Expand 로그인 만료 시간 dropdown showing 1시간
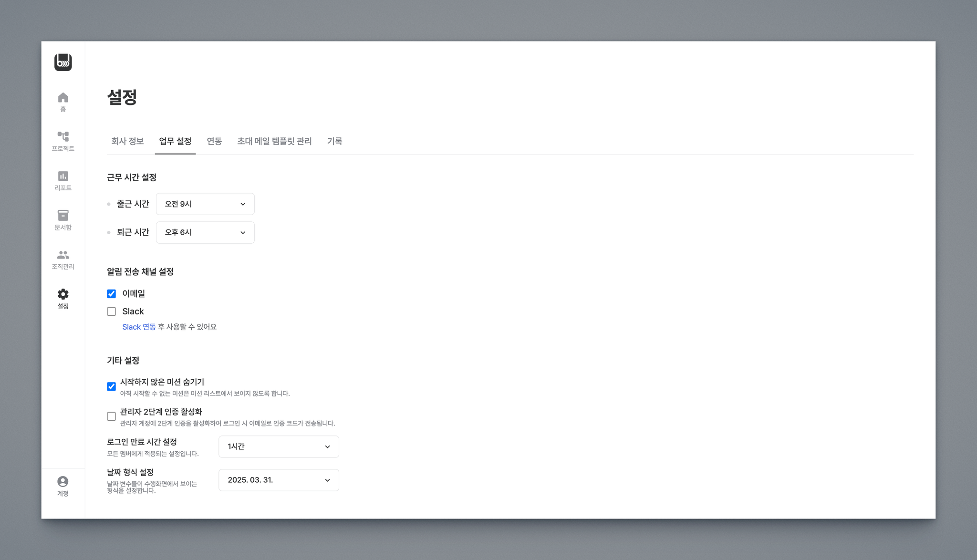This screenshot has height=560, width=977. (x=279, y=446)
